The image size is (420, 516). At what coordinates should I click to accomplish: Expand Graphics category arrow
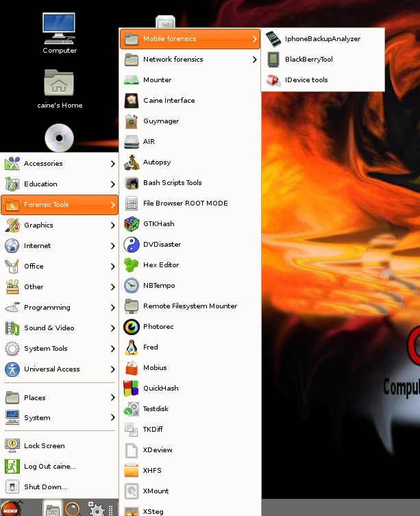click(112, 225)
